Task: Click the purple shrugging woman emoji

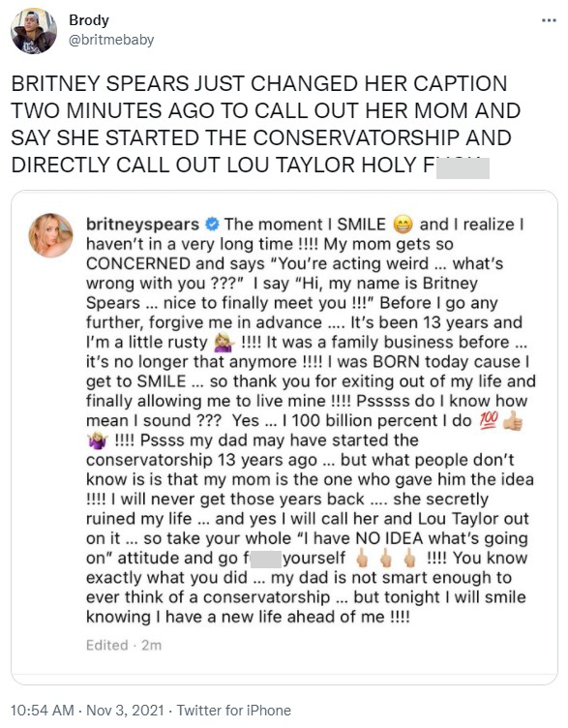Action: pyautogui.click(x=98, y=440)
